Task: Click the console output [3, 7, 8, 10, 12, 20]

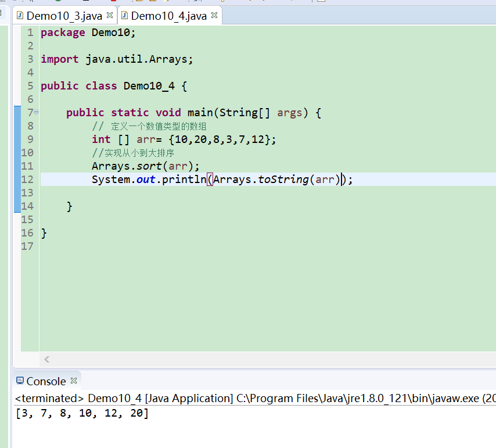Action: point(82,413)
